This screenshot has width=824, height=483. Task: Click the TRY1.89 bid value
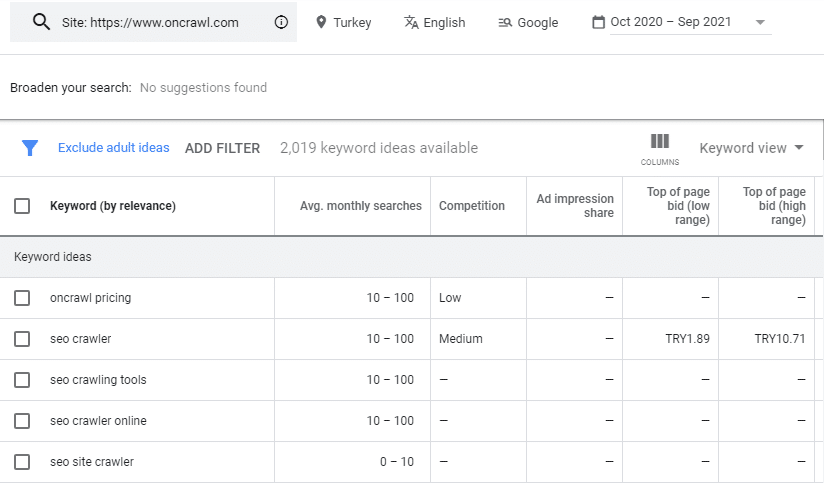pos(687,338)
